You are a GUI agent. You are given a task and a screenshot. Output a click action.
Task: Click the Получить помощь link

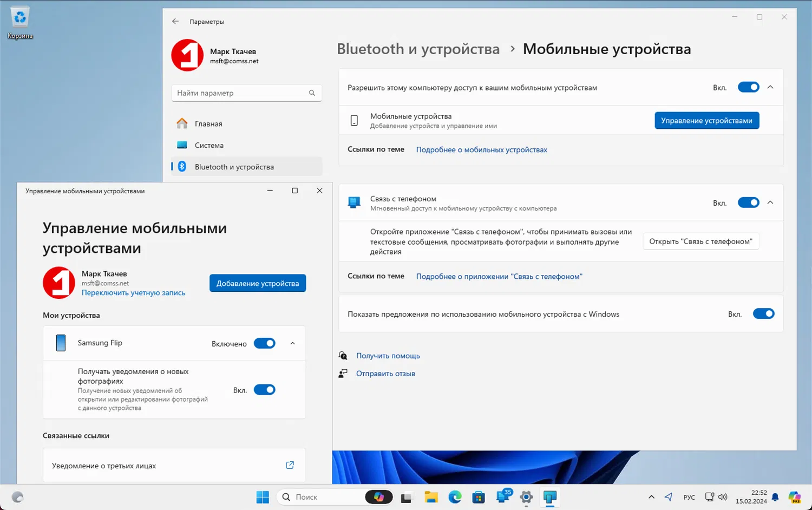[x=388, y=356]
